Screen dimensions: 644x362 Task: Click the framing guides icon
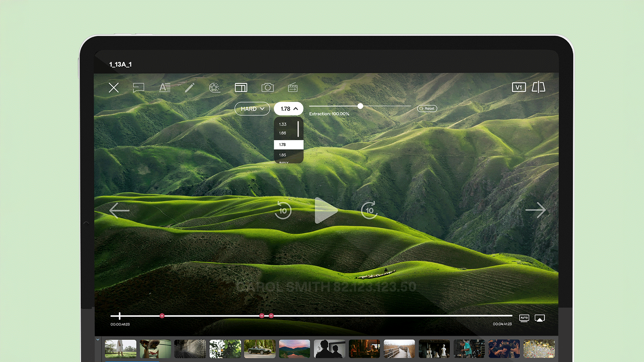click(241, 88)
